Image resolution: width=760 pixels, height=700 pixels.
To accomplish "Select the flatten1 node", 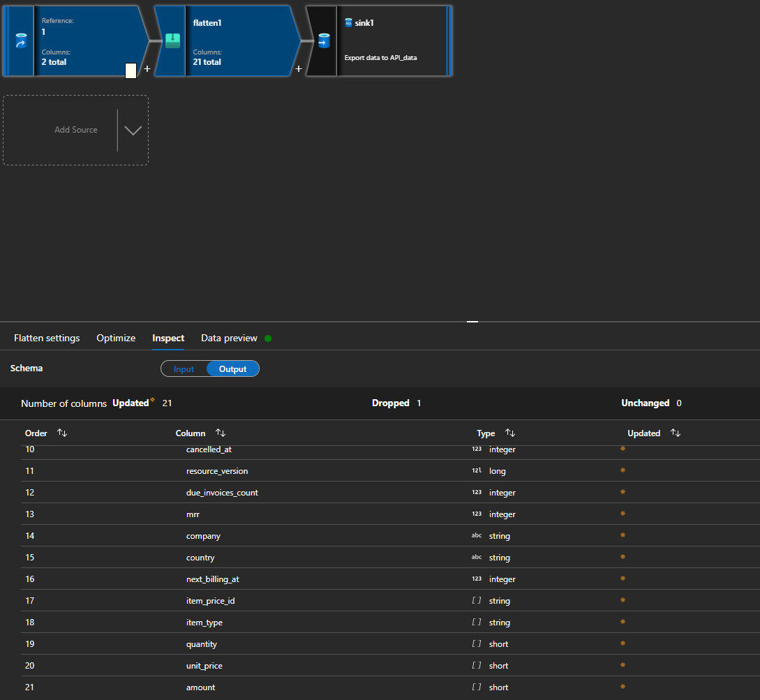I will (228, 40).
